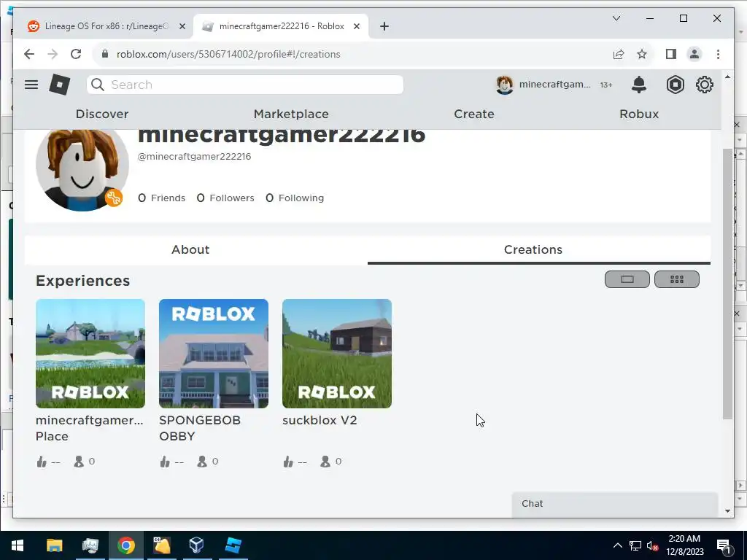The height and width of the screenshot is (560, 747).
Task: Open the About profile tab
Action: (190, 249)
